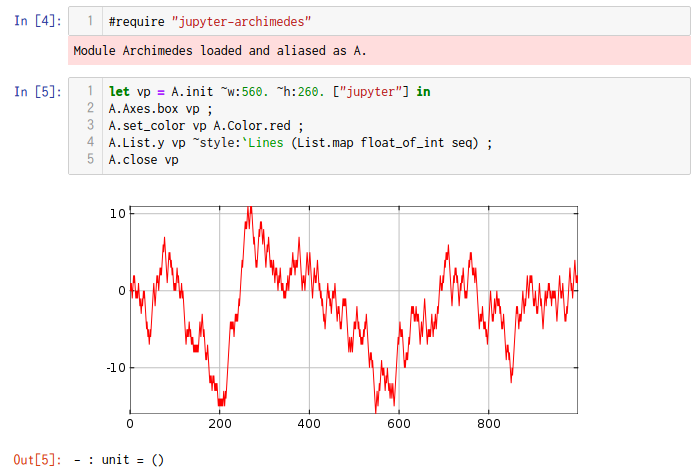The width and height of the screenshot is (698, 476).
Task: Click the y-axis label 10 on plot
Action: (x=118, y=214)
